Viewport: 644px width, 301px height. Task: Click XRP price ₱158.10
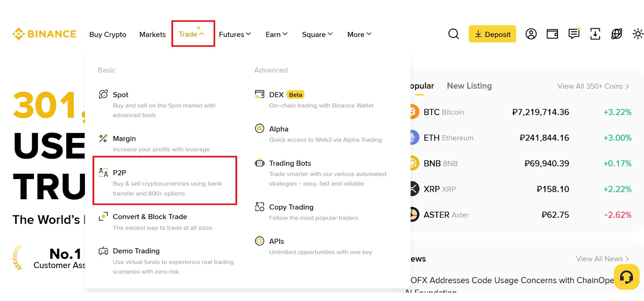pos(553,189)
